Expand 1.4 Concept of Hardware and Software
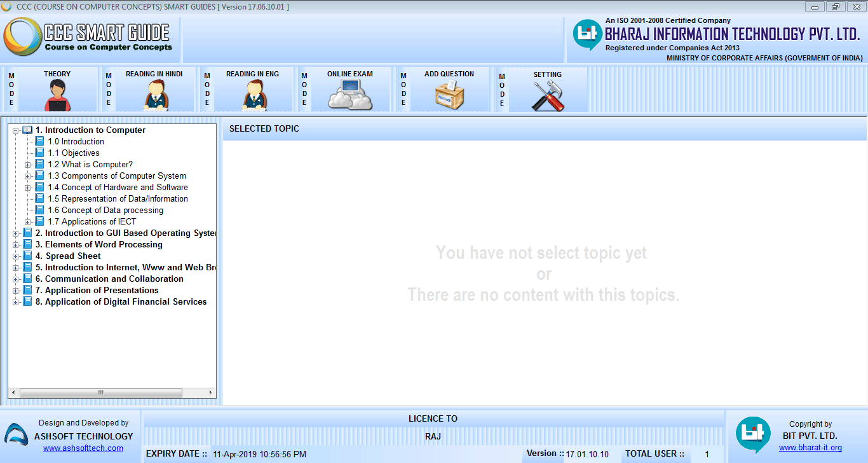The height and width of the screenshot is (463, 868). tap(28, 188)
